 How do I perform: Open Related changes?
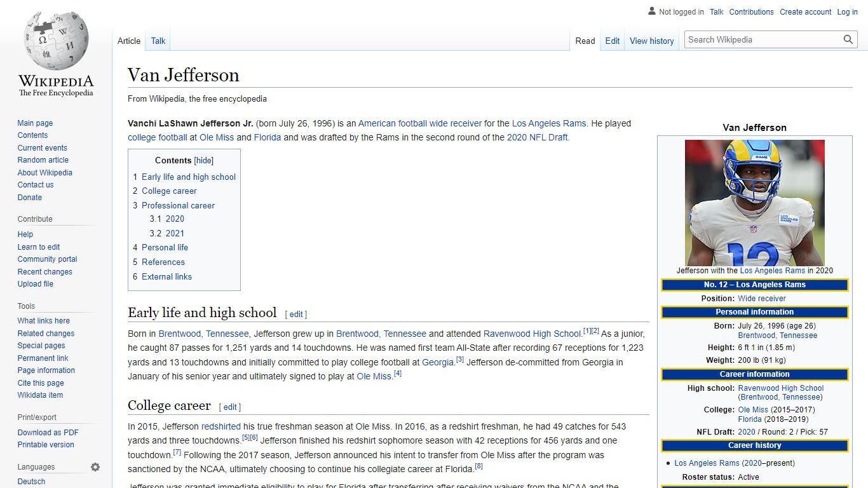coord(46,334)
